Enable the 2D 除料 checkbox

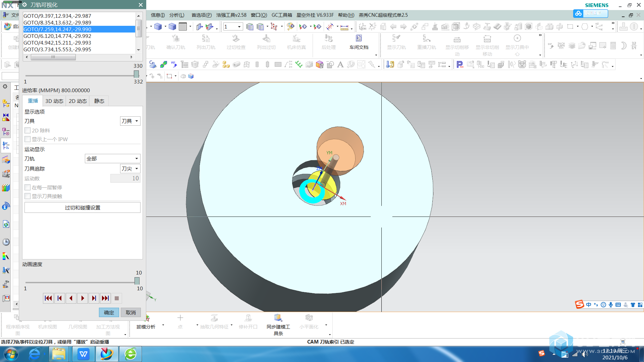pyautogui.click(x=28, y=130)
